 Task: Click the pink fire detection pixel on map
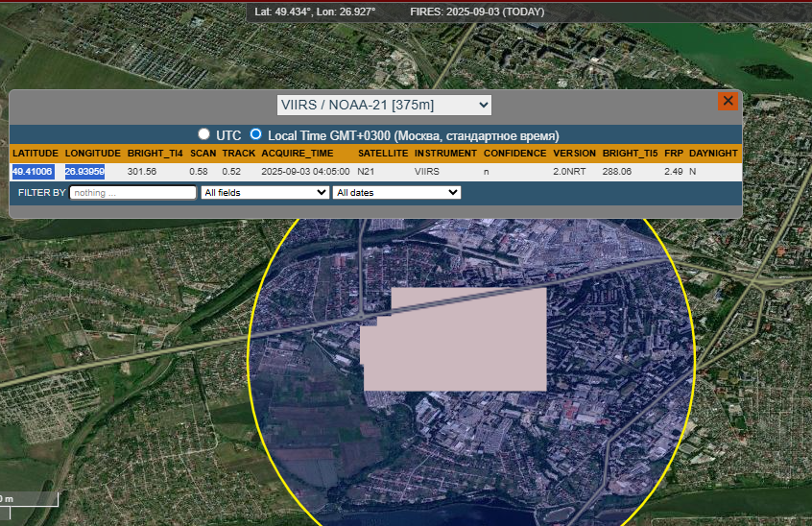pos(454,339)
